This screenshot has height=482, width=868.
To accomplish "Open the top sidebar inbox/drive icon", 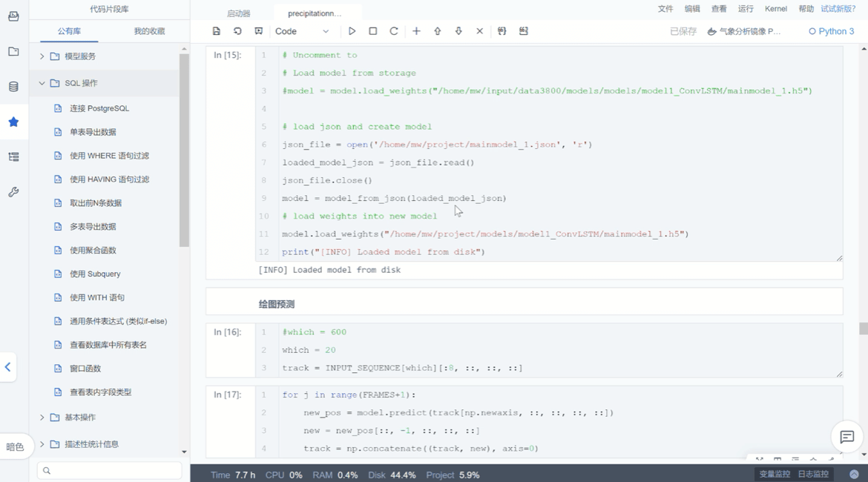I will pos(14,16).
